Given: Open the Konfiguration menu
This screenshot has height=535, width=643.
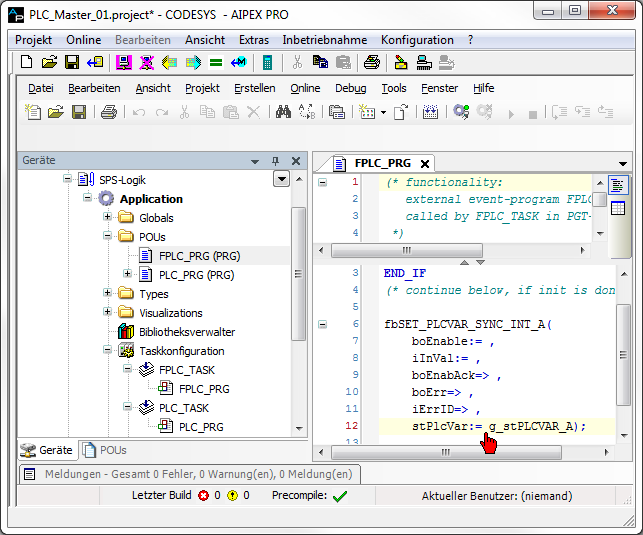Looking at the screenshot, I should click(x=417, y=40).
